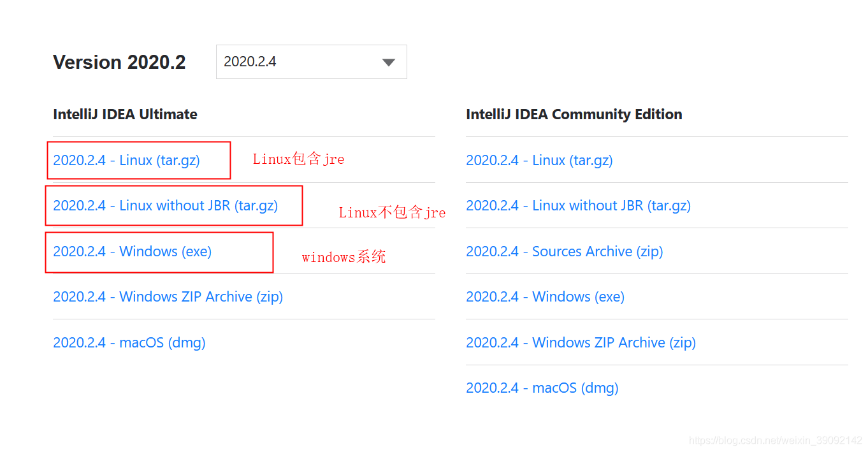Download Community Windows ZIP Archive

coord(581,342)
